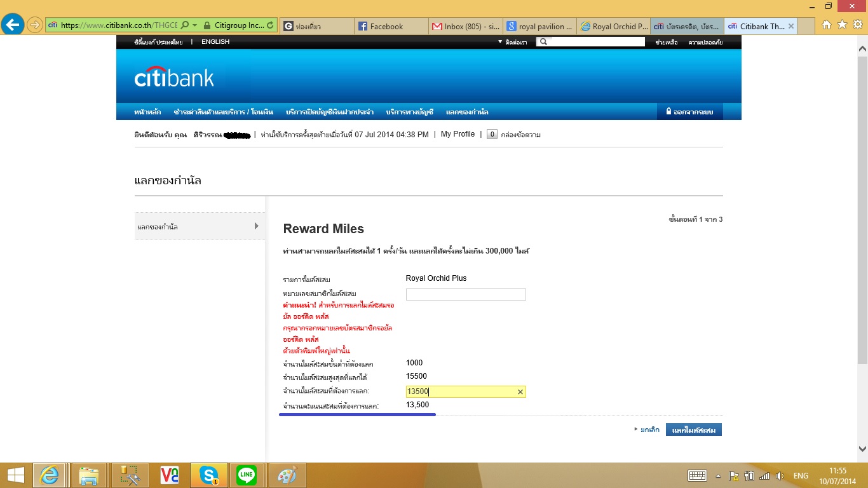Go to the หน้าหลัก menu
The width and height of the screenshot is (868, 488).
(147, 112)
